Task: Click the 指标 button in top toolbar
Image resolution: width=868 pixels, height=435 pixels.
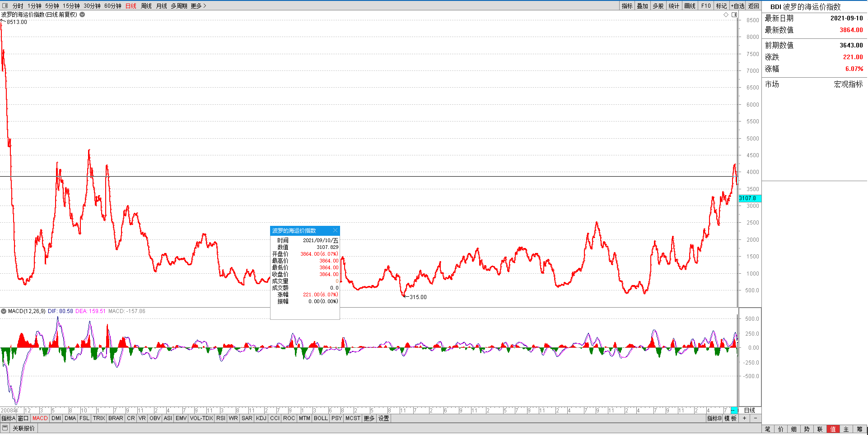Action: tap(627, 6)
